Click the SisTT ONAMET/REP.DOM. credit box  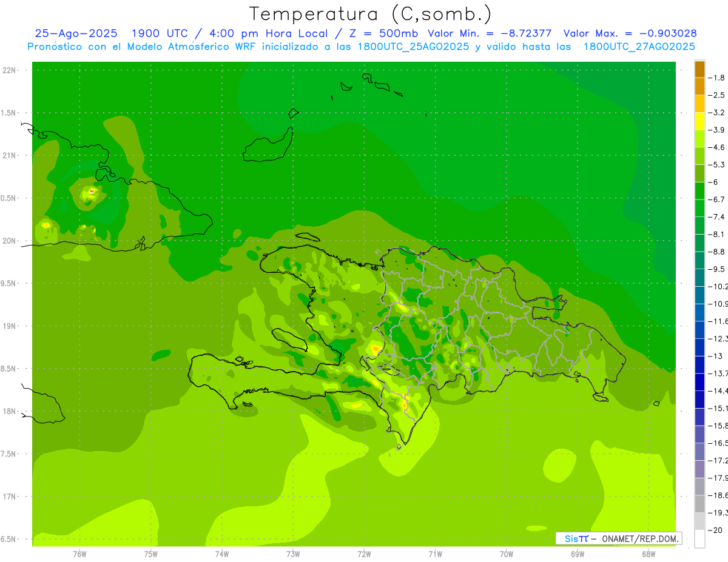tap(618, 538)
